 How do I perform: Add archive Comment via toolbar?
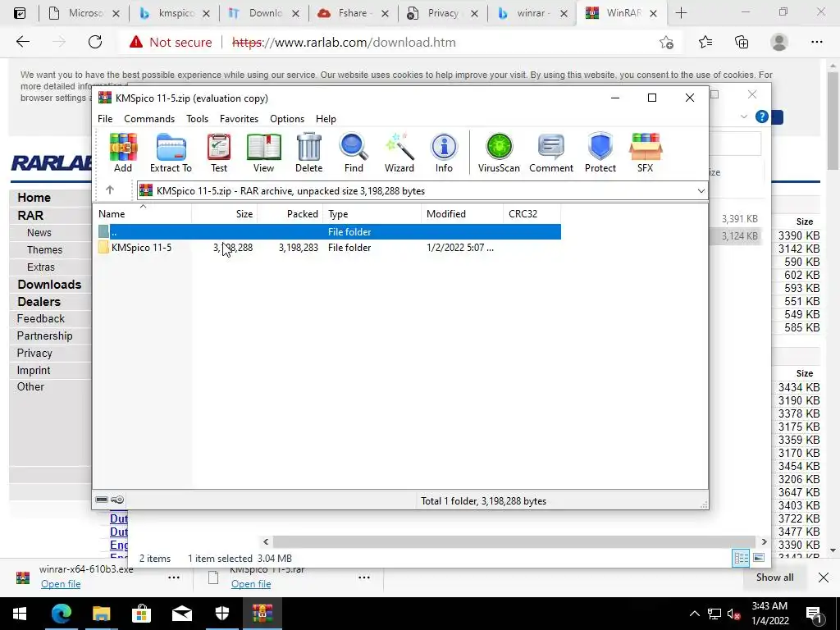551,153
